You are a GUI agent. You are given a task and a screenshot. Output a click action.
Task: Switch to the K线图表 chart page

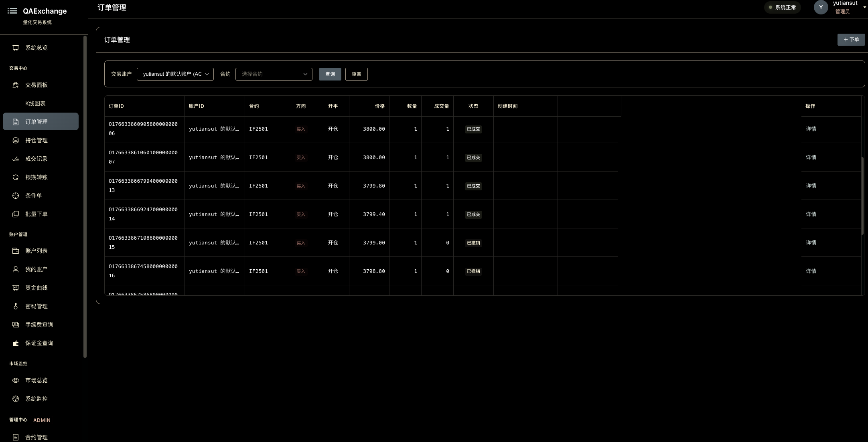pyautogui.click(x=35, y=103)
